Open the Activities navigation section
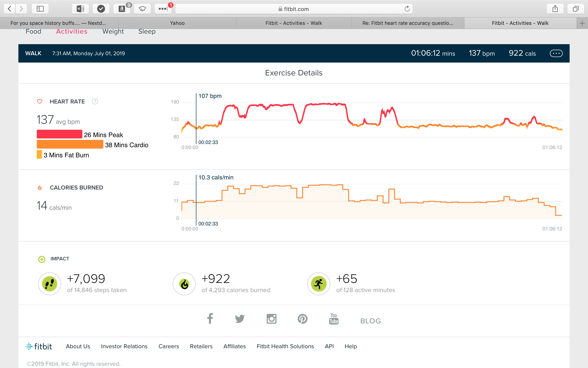 click(x=72, y=32)
